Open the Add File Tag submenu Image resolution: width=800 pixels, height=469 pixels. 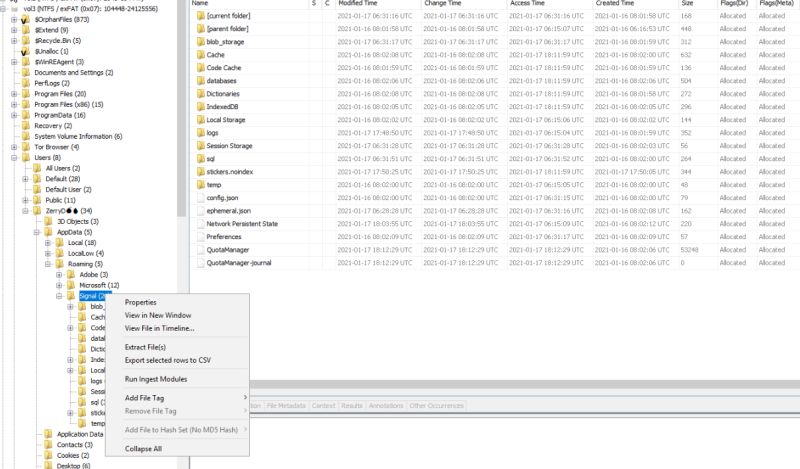[177, 398]
